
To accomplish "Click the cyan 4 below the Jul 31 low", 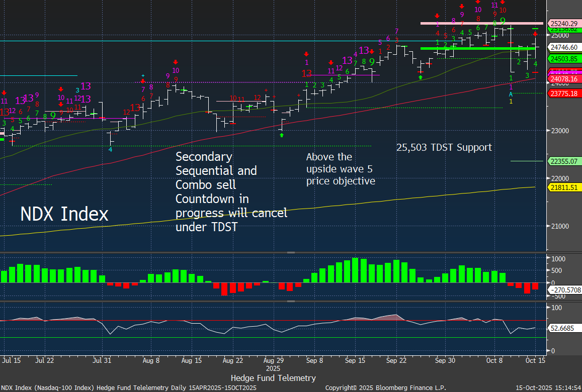I will point(111,149).
